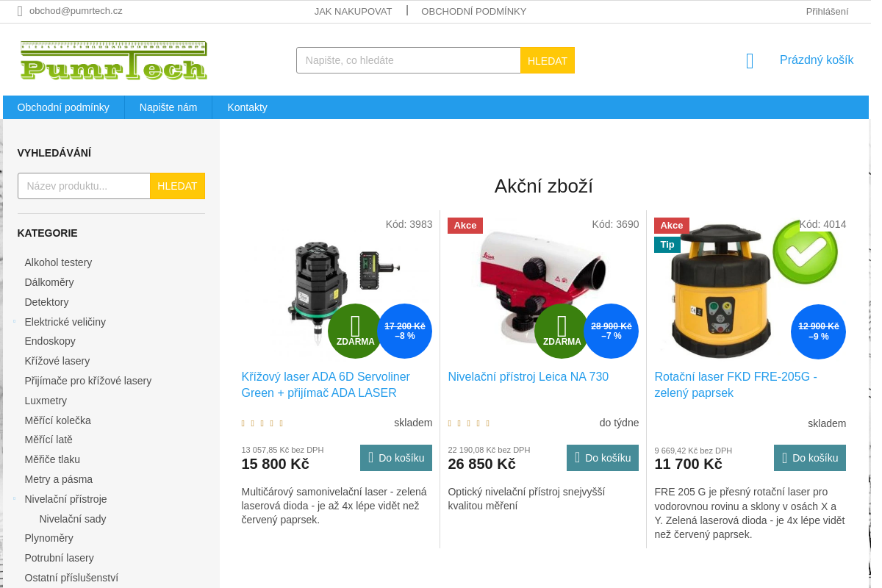The width and height of the screenshot is (882, 588).
Task: Click the green ZDARMA badge on ADA laser
Action: click(355, 331)
